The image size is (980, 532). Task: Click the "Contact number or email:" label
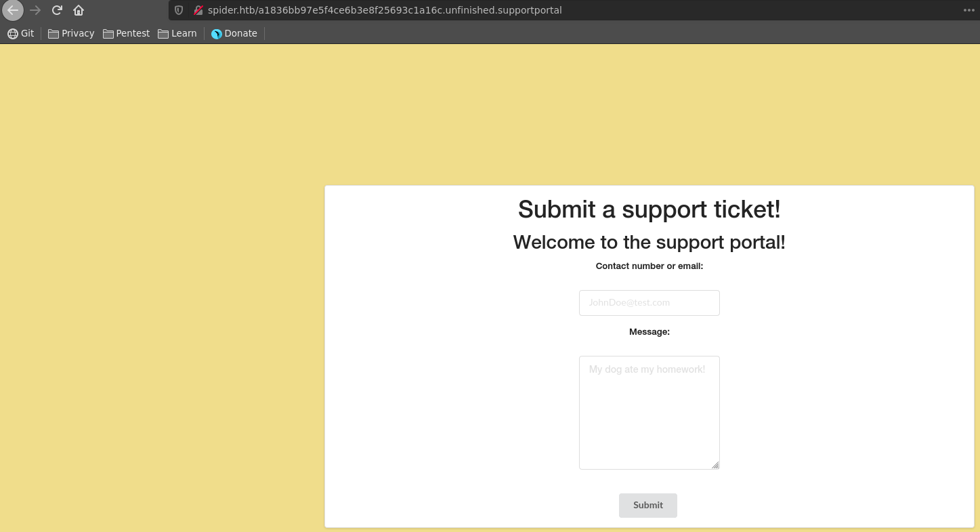(x=649, y=266)
